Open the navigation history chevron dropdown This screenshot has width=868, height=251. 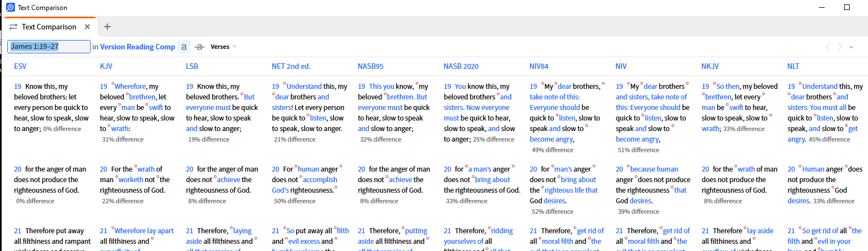(851, 47)
